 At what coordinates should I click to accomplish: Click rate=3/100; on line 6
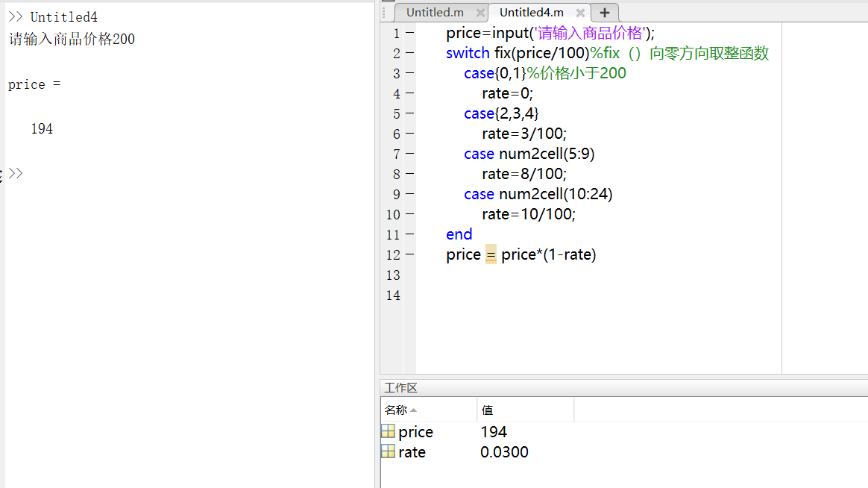(524, 134)
